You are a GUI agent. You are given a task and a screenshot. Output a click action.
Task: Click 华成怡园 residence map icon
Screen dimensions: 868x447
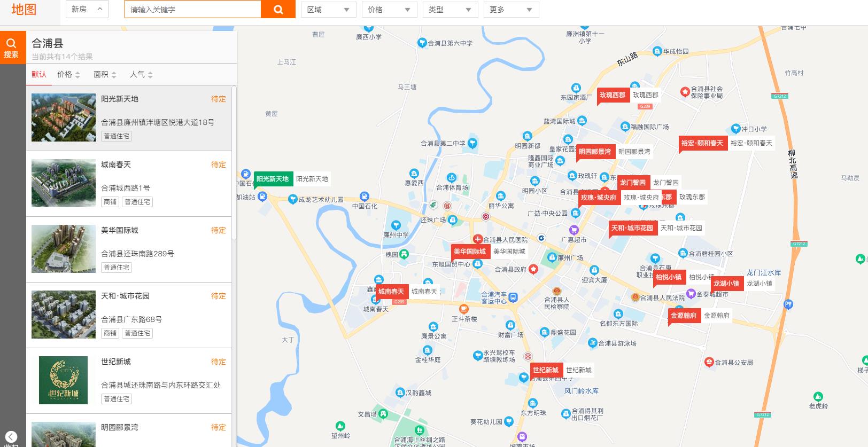657,51
